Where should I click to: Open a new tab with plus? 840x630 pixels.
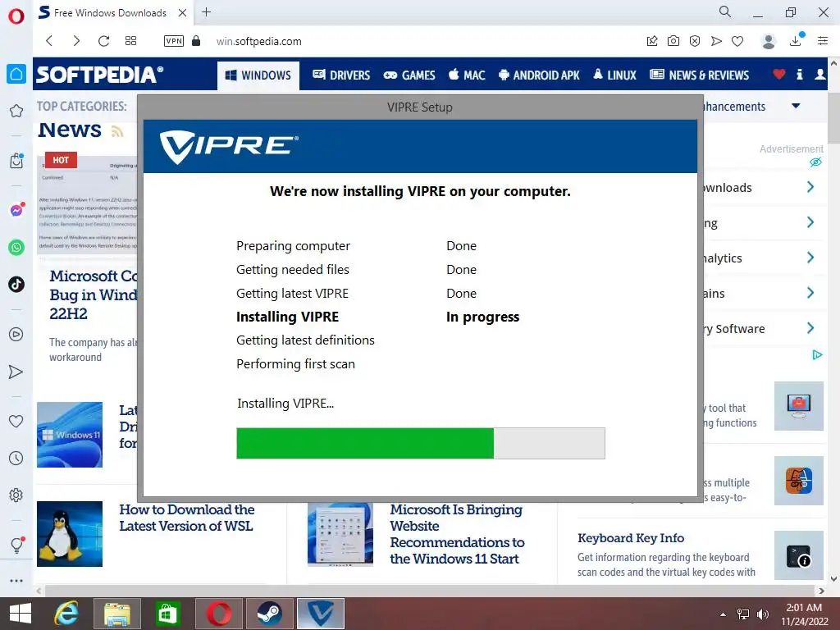point(206,11)
